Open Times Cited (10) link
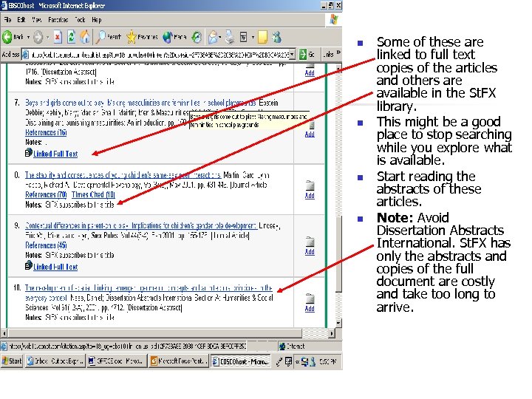This screenshot has height=399, width=532. tap(93, 194)
